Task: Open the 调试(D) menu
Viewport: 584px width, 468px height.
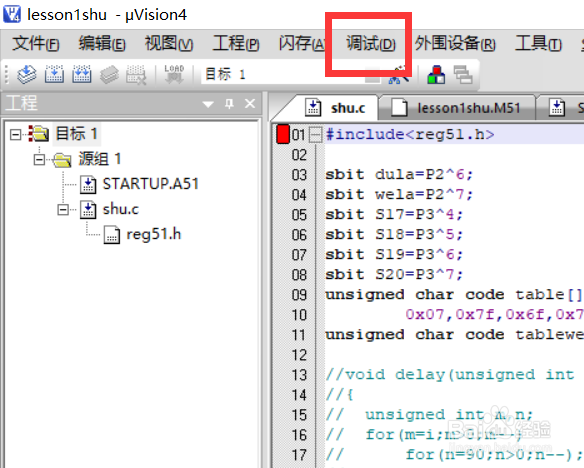Action: [x=371, y=44]
